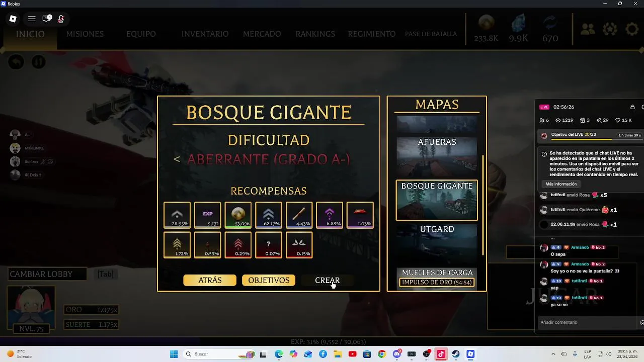Select the 0.15% wings reward slot

point(299,245)
